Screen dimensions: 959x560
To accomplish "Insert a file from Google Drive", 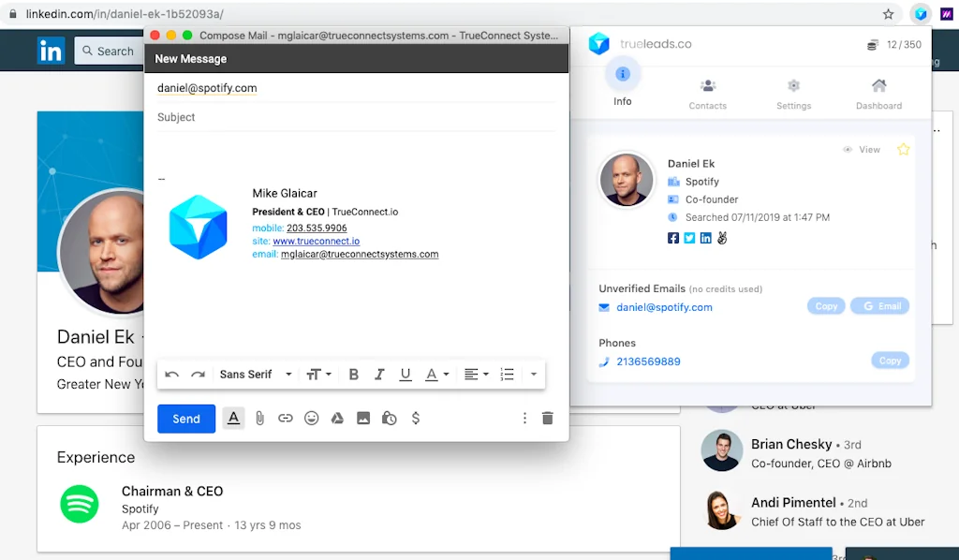I will click(337, 419).
